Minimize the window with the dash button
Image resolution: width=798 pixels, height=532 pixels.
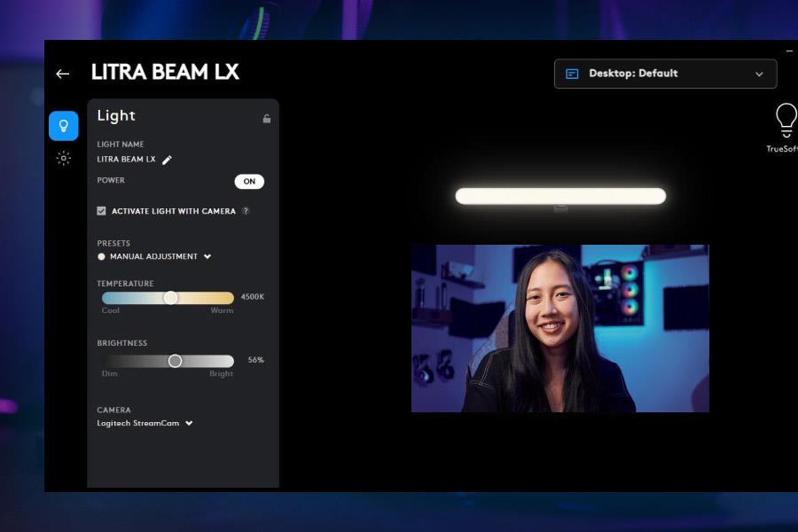(789, 51)
